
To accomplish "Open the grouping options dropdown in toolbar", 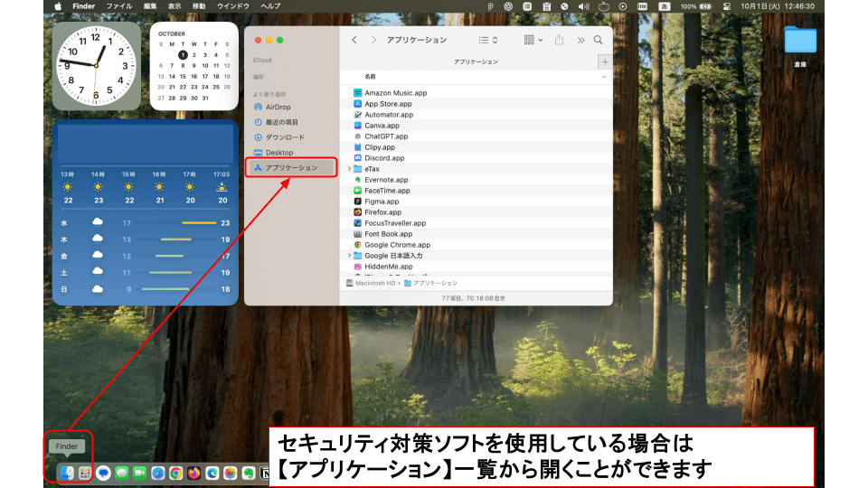I will (533, 40).
